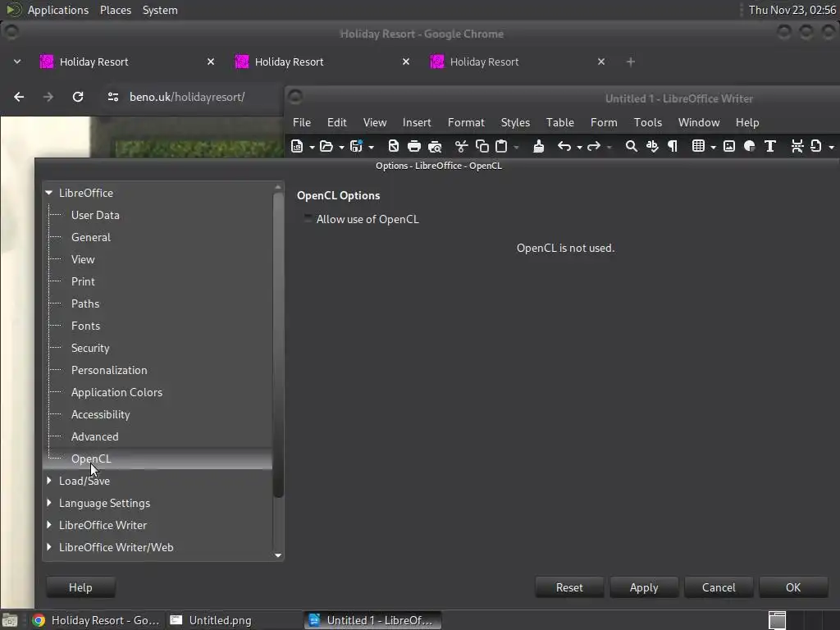Screen dimensions: 840x630
Task: Open the Writer File menu
Action: click(302, 123)
